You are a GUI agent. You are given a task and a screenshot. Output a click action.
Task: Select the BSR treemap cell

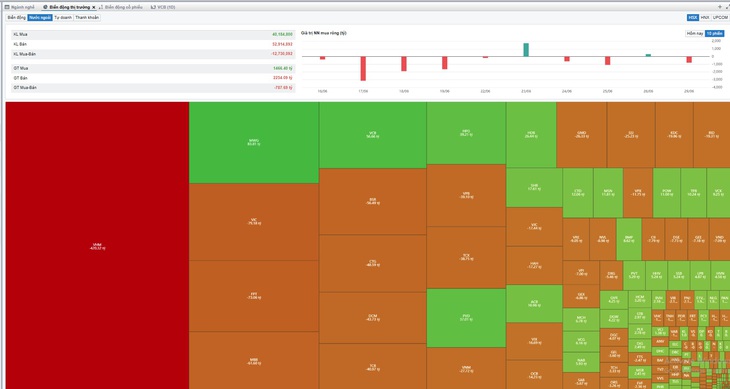[x=372, y=201]
